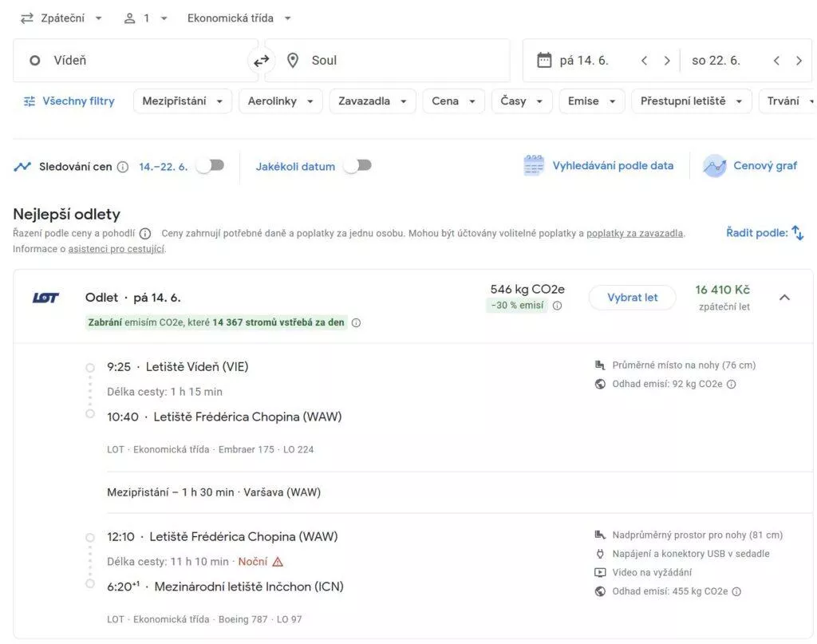Click the info icon beside the trees absorbed note

point(356,322)
